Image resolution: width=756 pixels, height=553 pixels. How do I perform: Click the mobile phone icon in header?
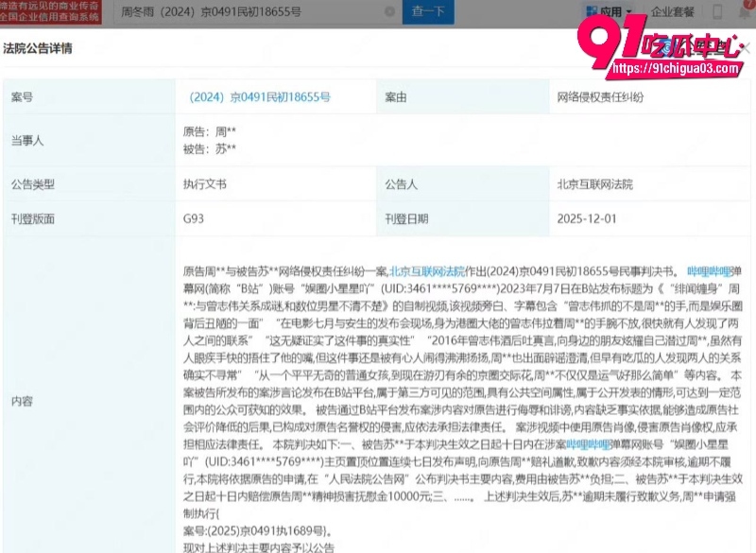[x=717, y=12]
